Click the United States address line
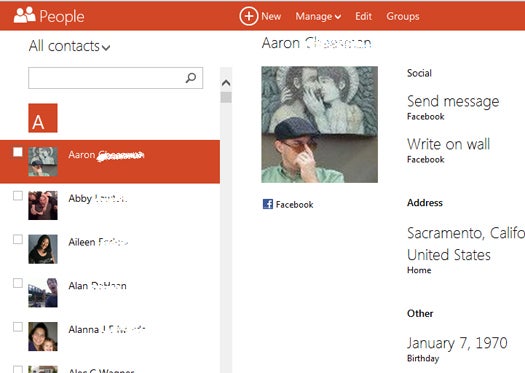Screen dimensions: 525x373 [x=449, y=255]
